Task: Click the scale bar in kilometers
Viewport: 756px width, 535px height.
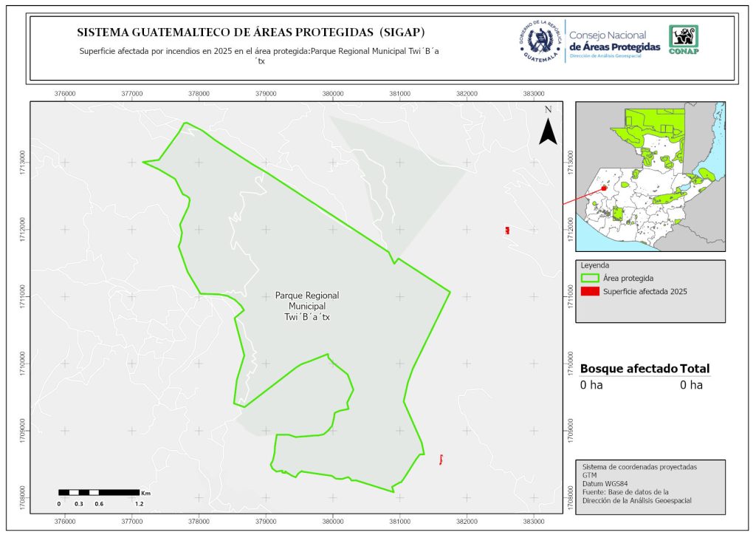Action: click(x=99, y=492)
